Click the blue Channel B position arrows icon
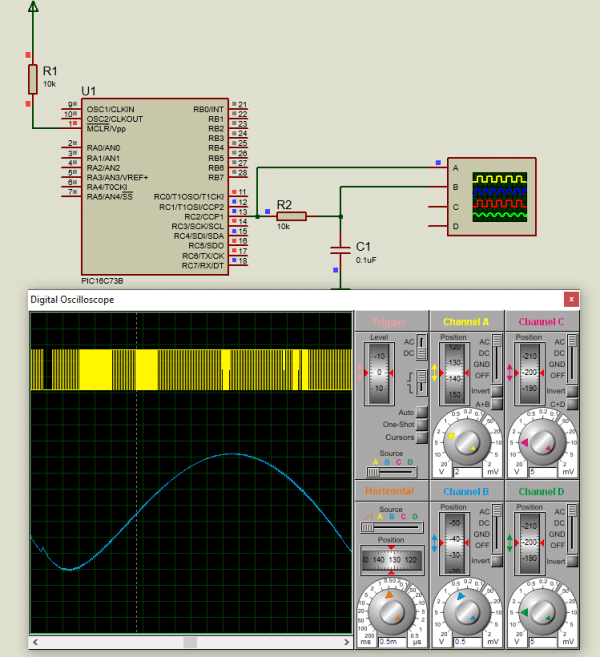Image resolution: width=600 pixels, height=657 pixels. tap(434, 543)
